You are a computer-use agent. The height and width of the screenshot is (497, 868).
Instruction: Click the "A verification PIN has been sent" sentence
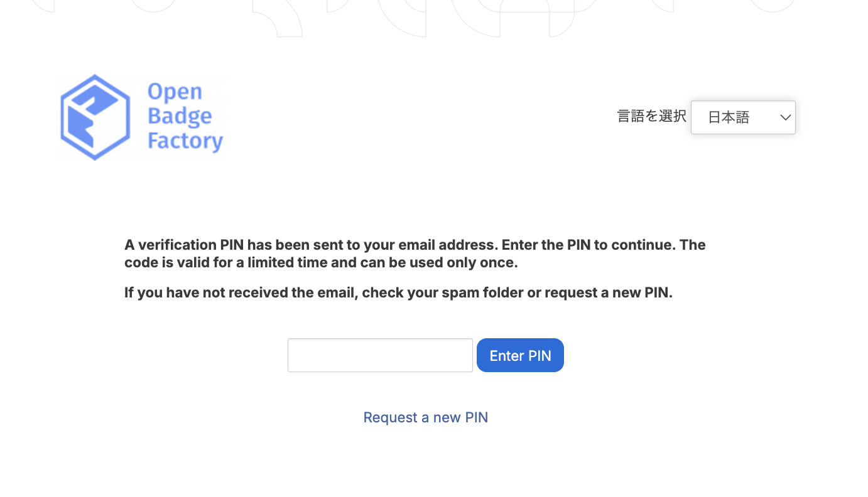point(251,245)
